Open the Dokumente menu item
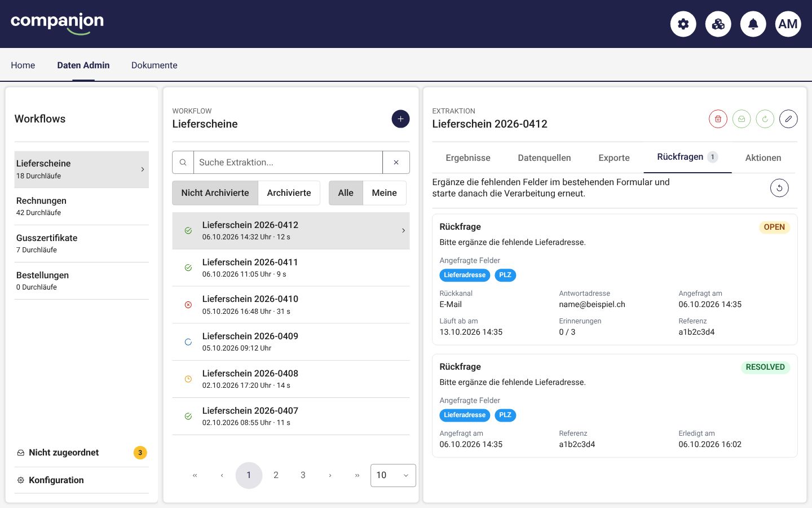812x508 pixels. tap(155, 65)
